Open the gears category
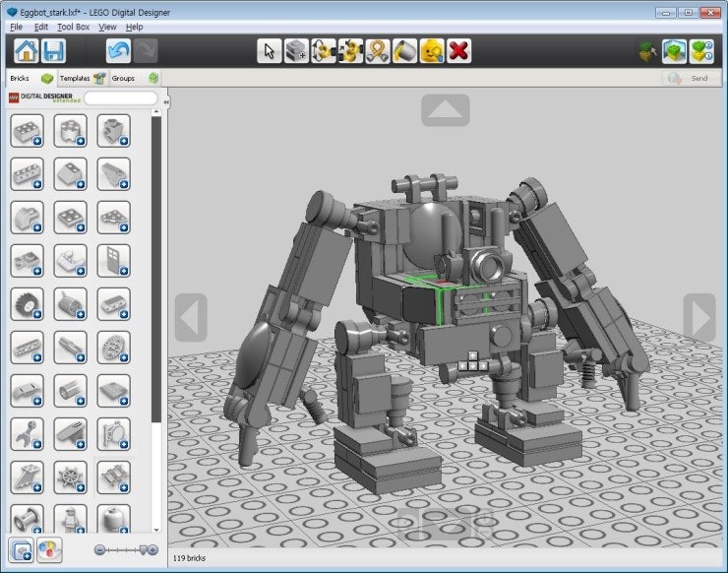The image size is (728, 573). [114, 348]
